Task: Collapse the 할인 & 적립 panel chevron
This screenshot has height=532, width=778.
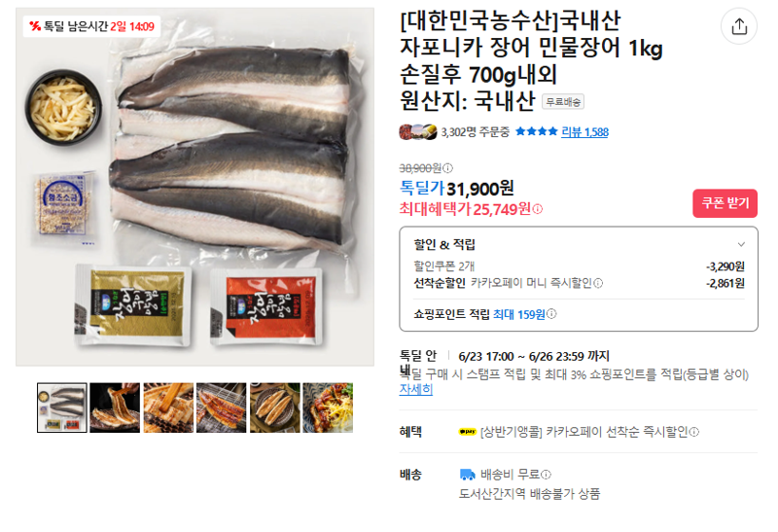Action: (x=741, y=244)
